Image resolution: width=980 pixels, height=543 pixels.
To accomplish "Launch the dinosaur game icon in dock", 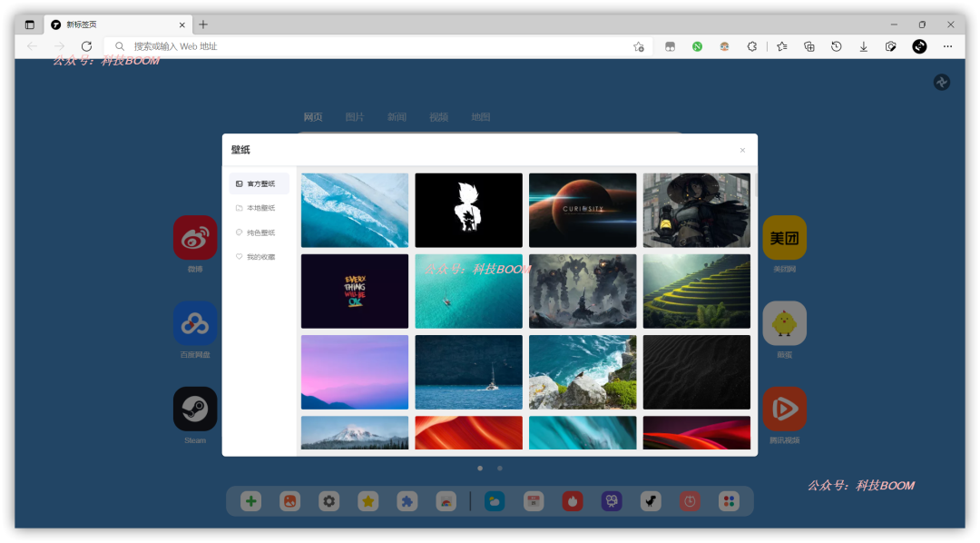I will pos(651,501).
